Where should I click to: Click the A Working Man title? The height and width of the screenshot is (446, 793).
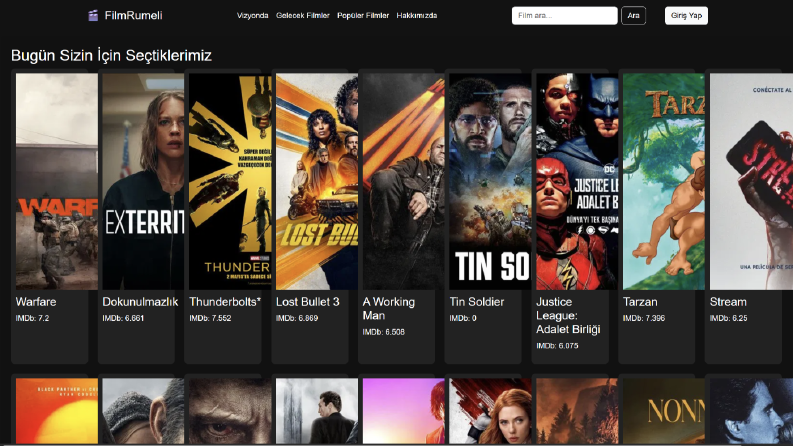[x=388, y=308]
